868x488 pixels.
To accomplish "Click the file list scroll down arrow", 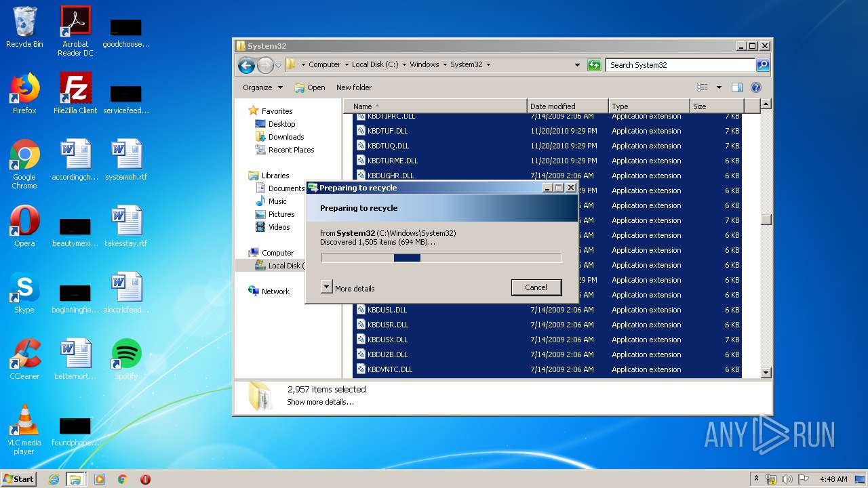I will [766, 373].
